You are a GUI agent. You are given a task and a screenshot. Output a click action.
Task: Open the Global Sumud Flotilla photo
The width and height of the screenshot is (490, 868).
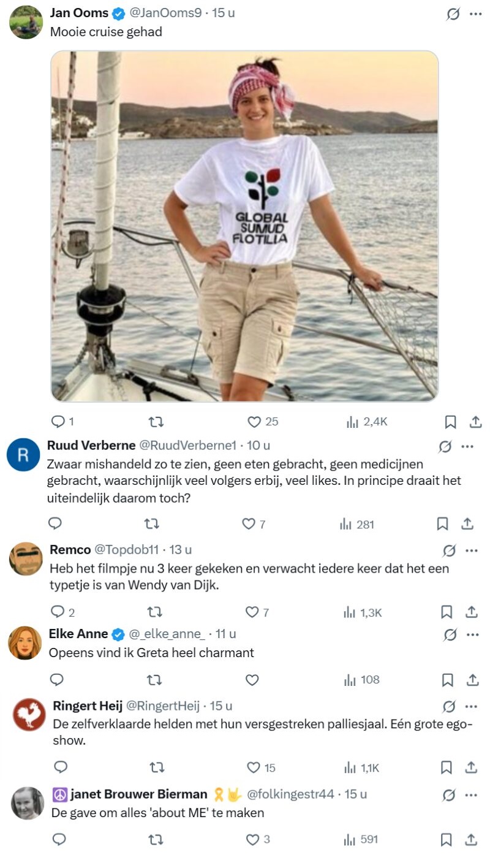click(x=244, y=226)
